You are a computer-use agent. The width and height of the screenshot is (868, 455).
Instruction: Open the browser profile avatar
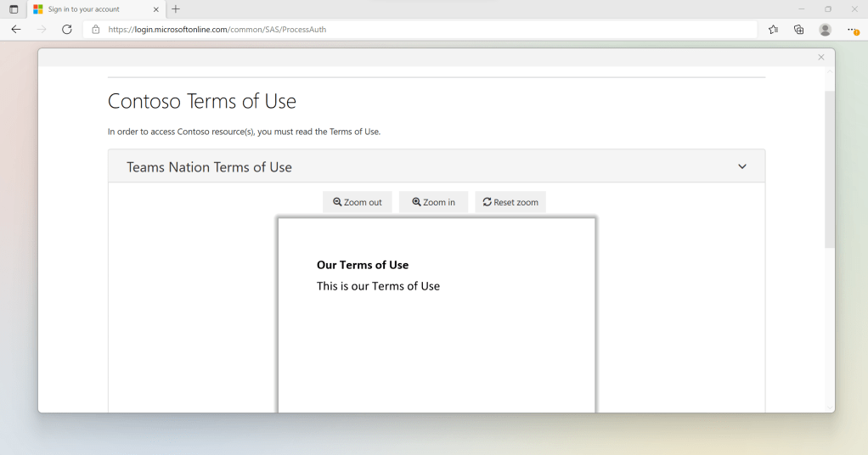pyautogui.click(x=825, y=30)
